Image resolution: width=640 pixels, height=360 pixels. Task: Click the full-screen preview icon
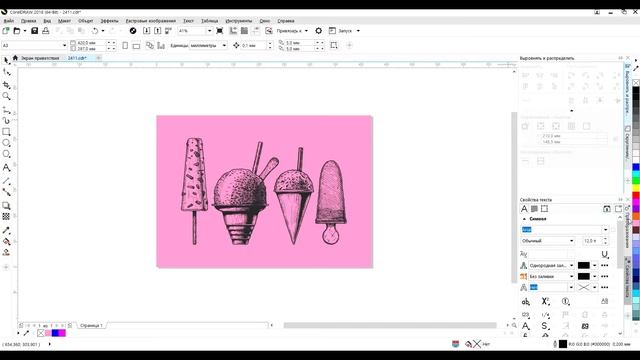point(220,31)
